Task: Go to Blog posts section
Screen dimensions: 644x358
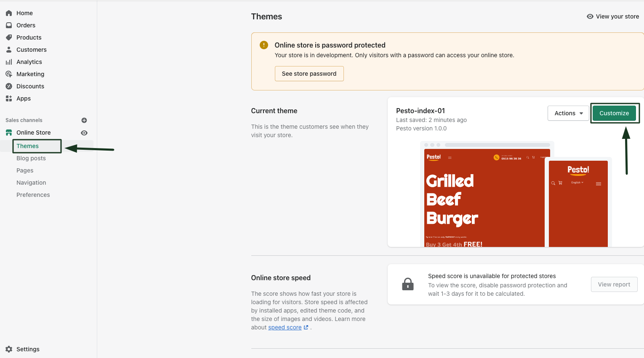Action: coord(31,158)
